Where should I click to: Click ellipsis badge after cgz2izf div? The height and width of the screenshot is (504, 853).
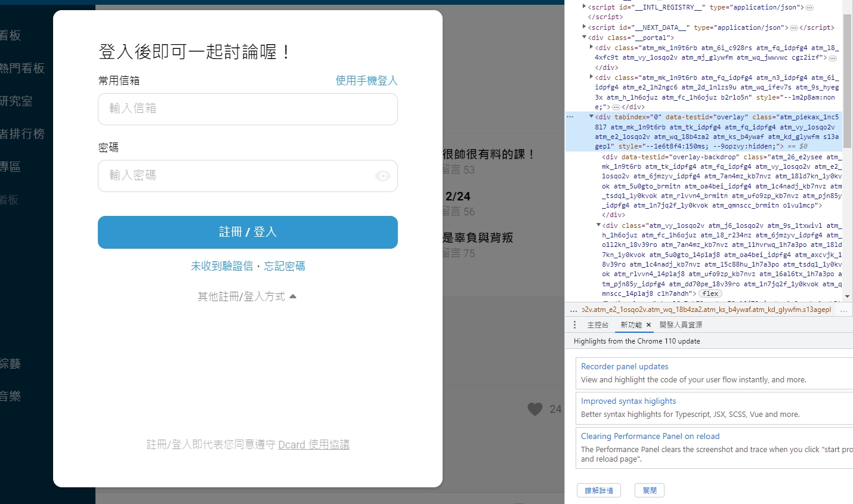tap(833, 58)
